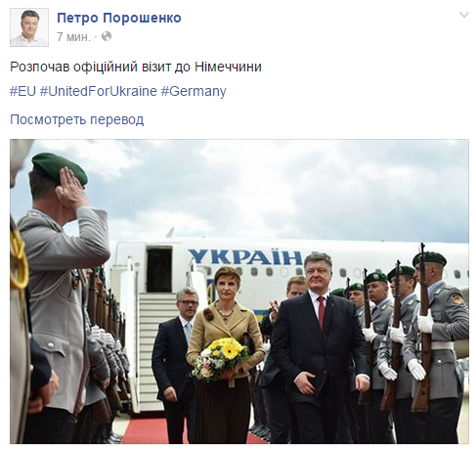Follow the #UnitedForUkraine hashtag
The width and height of the screenshot is (476, 450).
[x=99, y=91]
